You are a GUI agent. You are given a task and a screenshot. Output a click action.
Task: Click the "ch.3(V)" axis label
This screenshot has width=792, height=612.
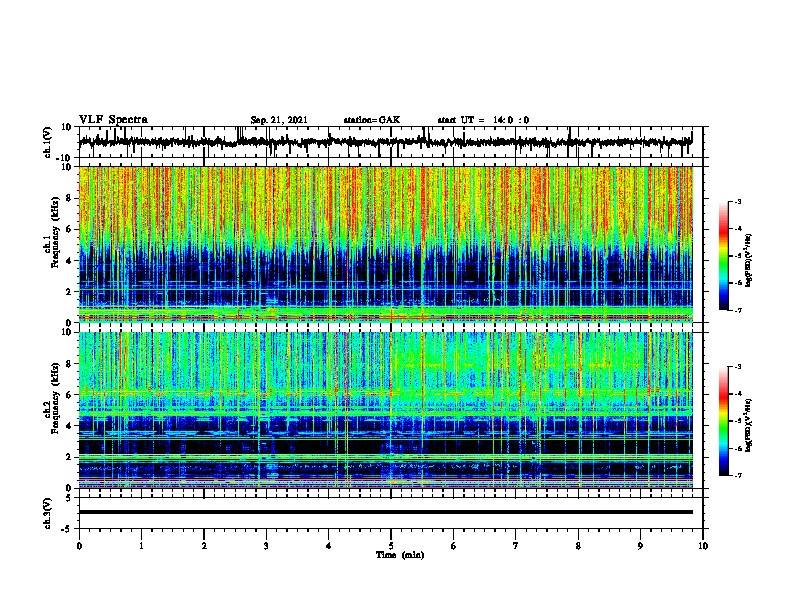48,513
